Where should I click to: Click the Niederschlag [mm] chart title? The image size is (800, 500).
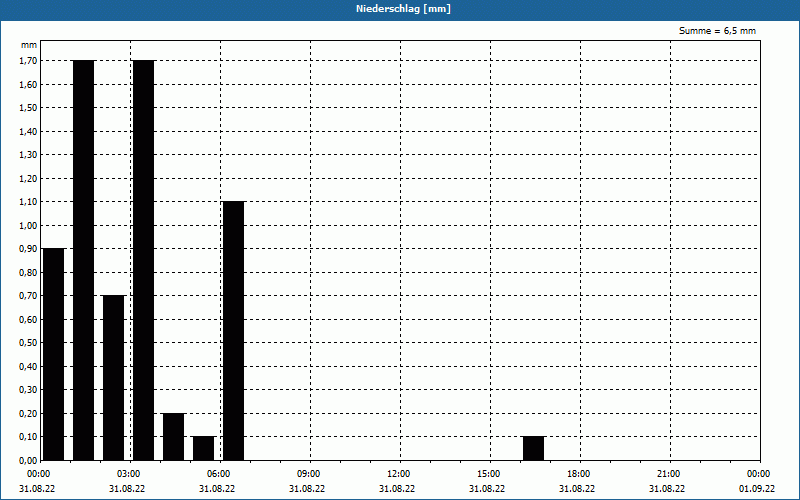coord(403,9)
